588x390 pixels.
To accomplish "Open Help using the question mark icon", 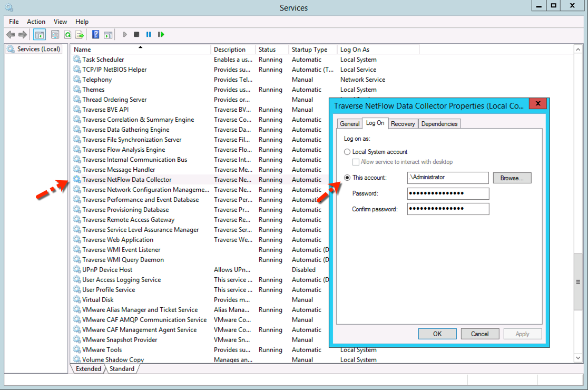I will (x=95, y=35).
